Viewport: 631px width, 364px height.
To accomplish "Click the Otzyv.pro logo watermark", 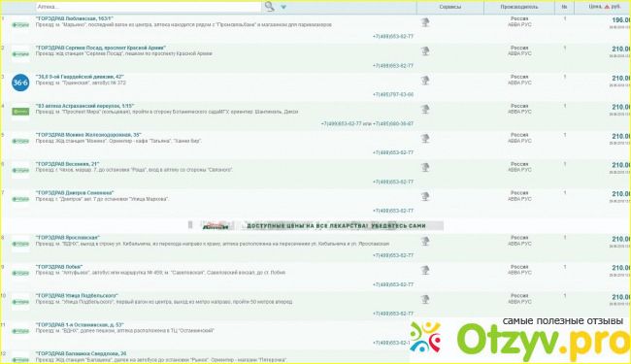I will [x=520, y=341].
